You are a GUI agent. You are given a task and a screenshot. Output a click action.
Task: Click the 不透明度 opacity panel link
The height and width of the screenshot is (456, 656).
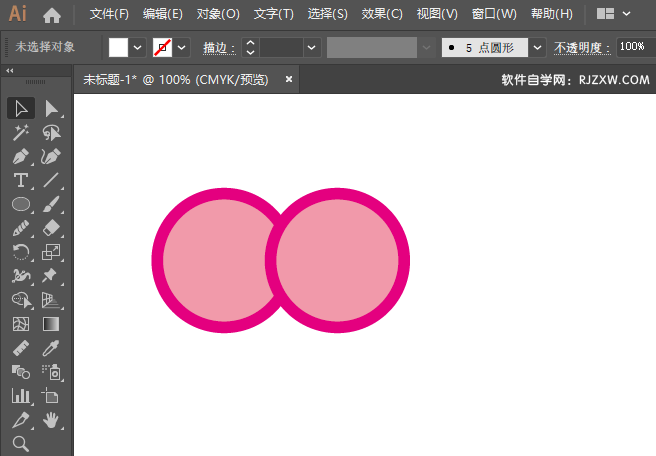[x=582, y=47]
